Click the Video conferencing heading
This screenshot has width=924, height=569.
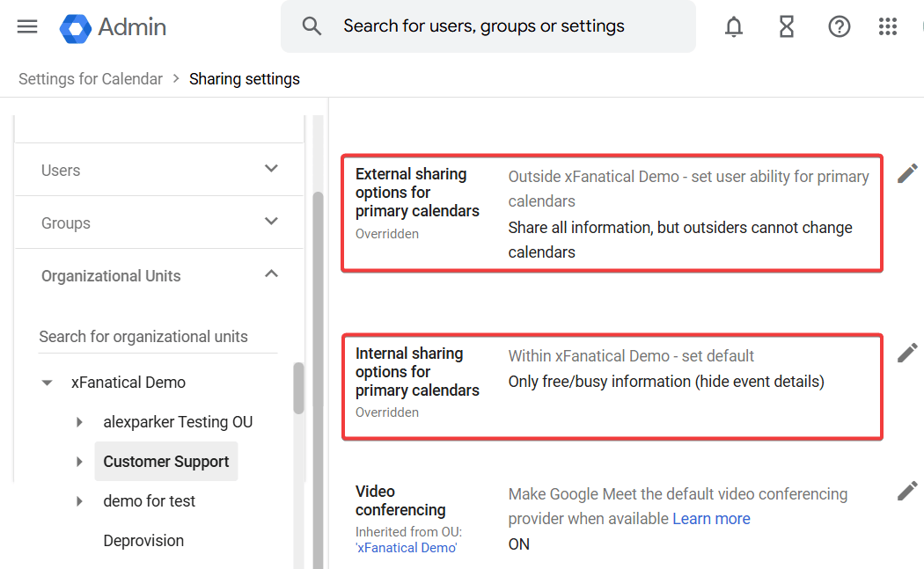click(x=400, y=500)
